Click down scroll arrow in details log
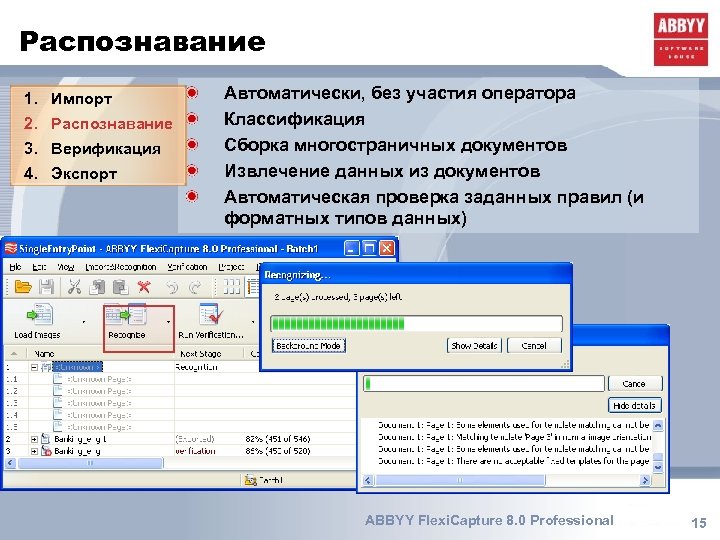 [658, 467]
